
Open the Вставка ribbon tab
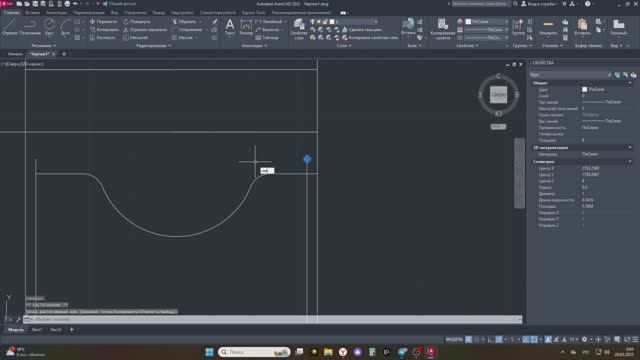tap(33, 13)
